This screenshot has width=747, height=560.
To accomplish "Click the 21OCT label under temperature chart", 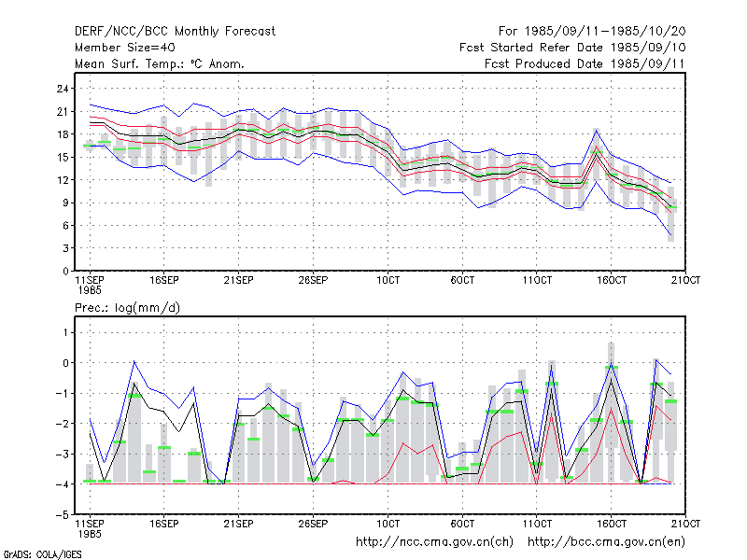I will click(685, 280).
